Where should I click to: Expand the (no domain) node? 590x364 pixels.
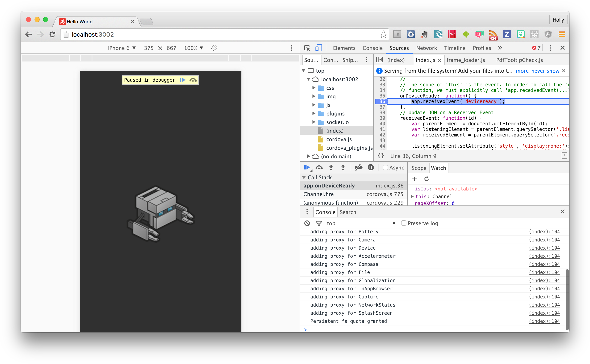[x=308, y=156]
